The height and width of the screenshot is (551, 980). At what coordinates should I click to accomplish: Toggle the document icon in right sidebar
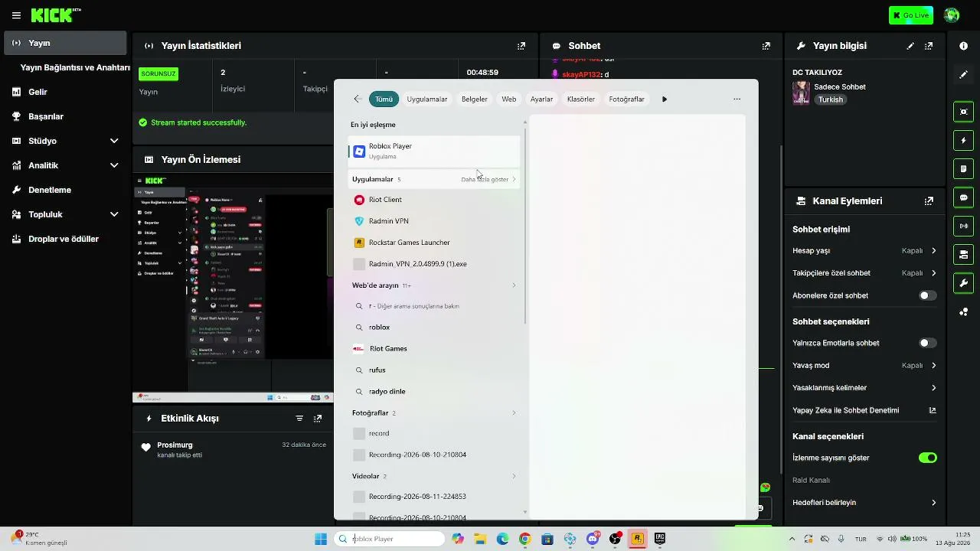click(x=963, y=168)
